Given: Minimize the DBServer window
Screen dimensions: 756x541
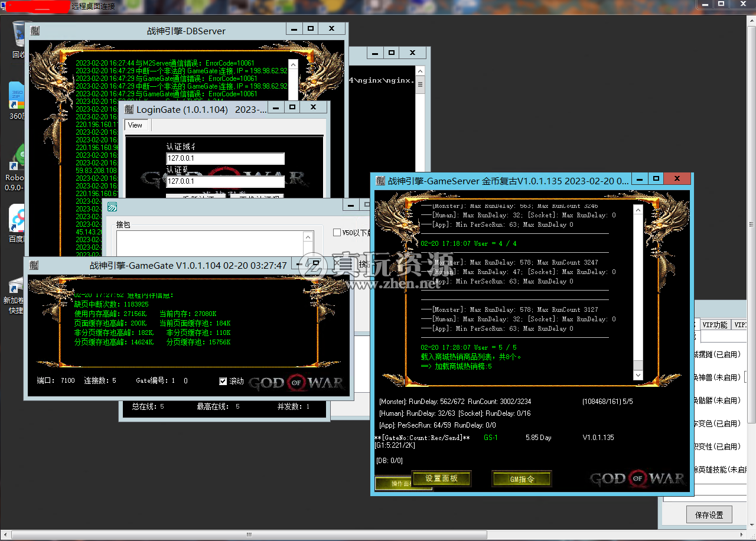Looking at the screenshot, I should [294, 28].
